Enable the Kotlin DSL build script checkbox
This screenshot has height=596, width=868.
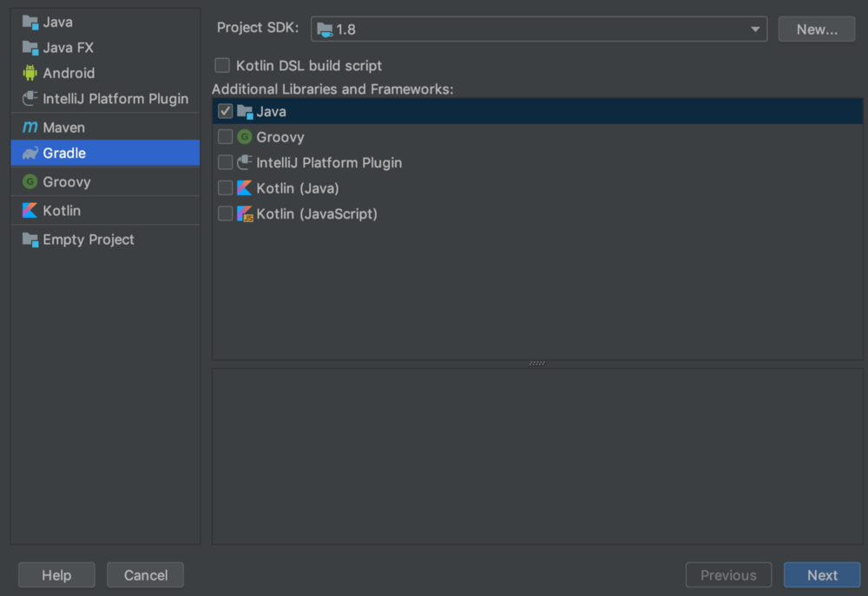222,66
